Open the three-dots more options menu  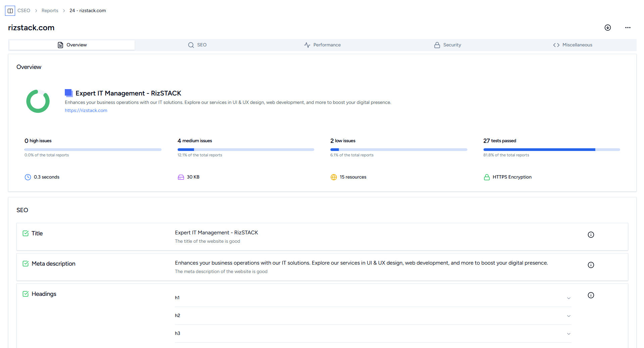pos(628,28)
